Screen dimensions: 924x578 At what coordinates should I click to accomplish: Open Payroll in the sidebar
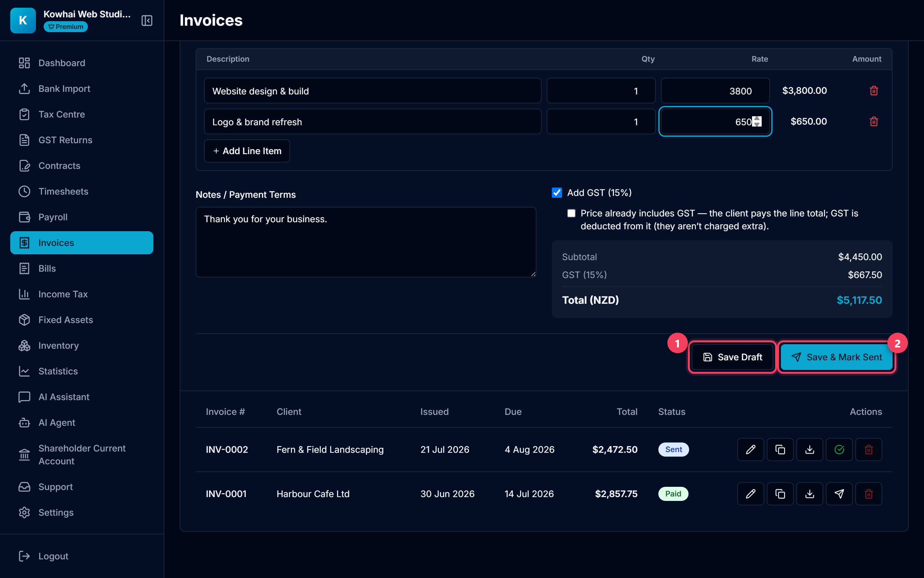[82, 217]
